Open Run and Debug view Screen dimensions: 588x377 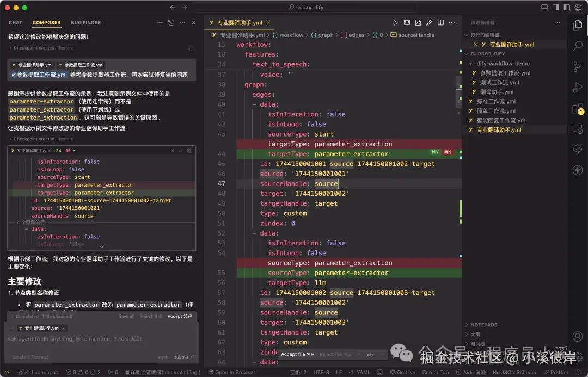pos(578,88)
